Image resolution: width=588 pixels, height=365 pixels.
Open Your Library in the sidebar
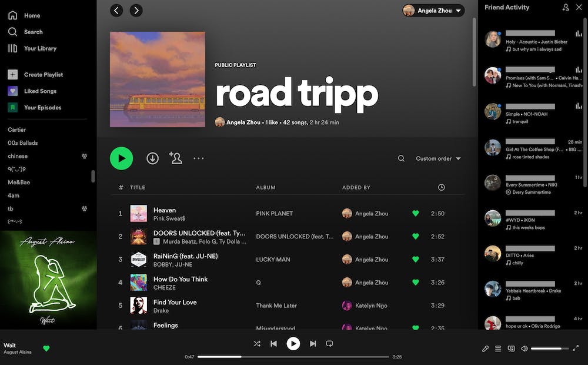tap(40, 48)
